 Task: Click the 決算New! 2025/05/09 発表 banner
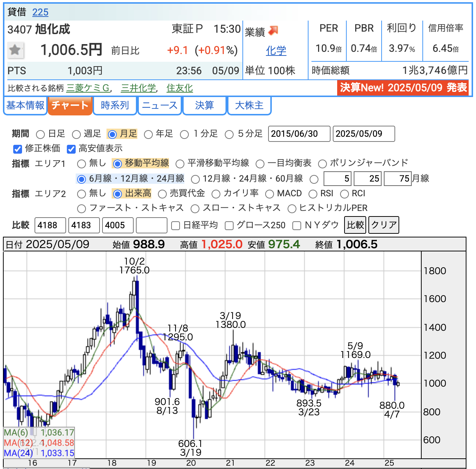tap(403, 88)
